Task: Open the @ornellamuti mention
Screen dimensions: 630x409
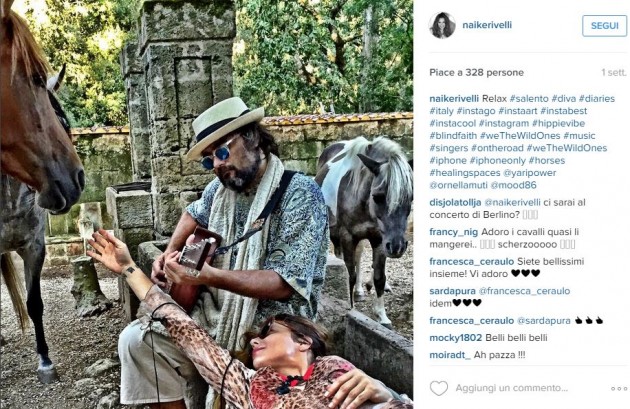Action: coord(458,185)
